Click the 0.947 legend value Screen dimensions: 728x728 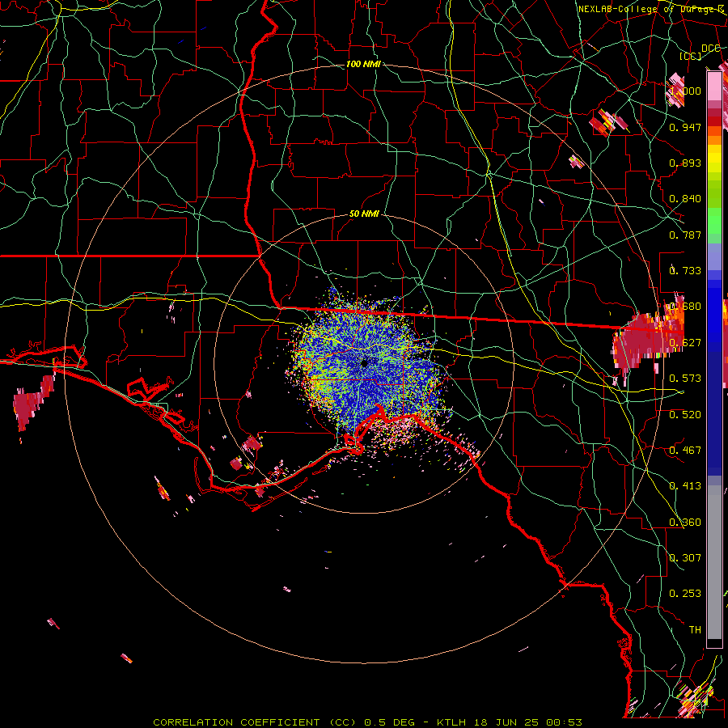click(685, 127)
